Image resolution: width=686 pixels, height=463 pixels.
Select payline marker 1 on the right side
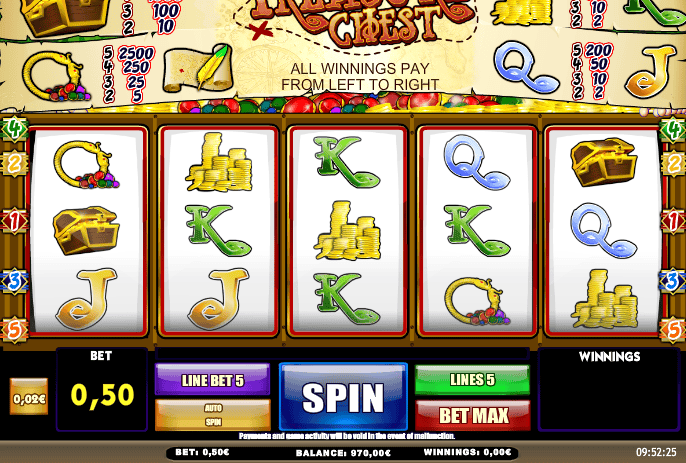pyautogui.click(x=673, y=221)
